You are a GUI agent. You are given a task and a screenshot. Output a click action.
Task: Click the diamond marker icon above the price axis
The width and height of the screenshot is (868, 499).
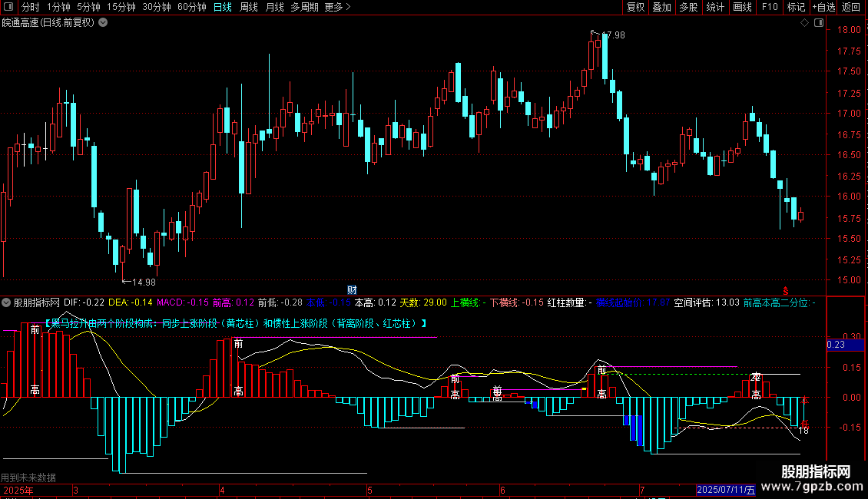805,23
